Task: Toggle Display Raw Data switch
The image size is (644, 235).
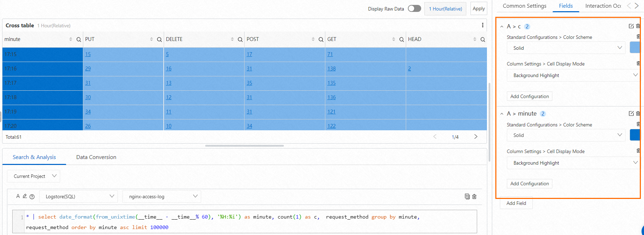Action: (415, 8)
